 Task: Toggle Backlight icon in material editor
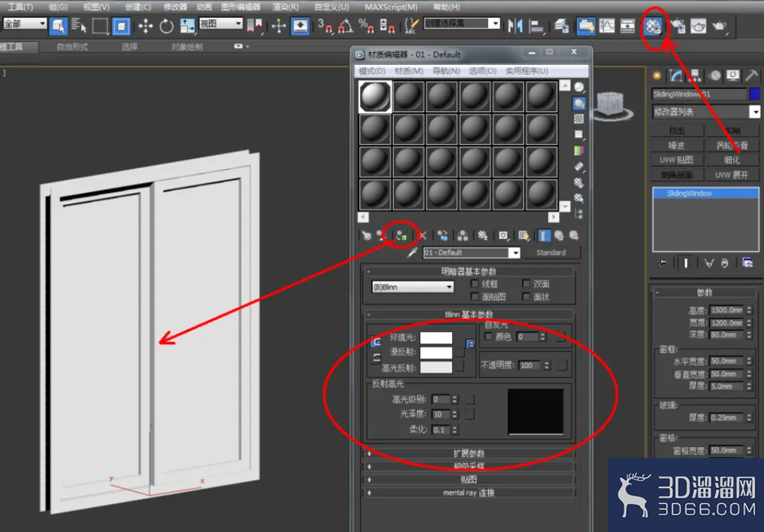(x=578, y=103)
